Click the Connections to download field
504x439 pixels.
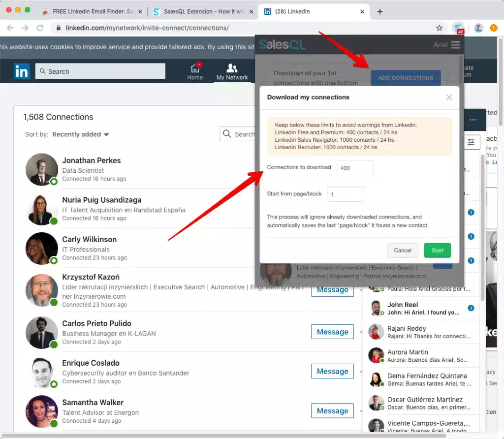click(x=355, y=168)
